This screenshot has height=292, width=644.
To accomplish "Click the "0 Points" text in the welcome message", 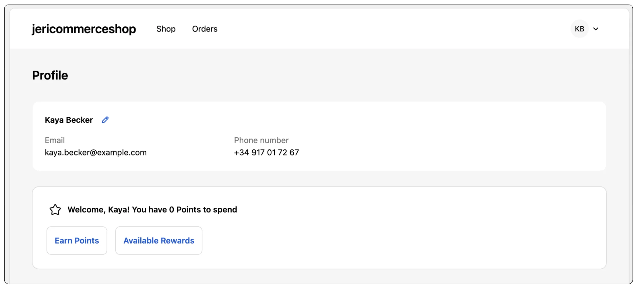I will click(185, 210).
